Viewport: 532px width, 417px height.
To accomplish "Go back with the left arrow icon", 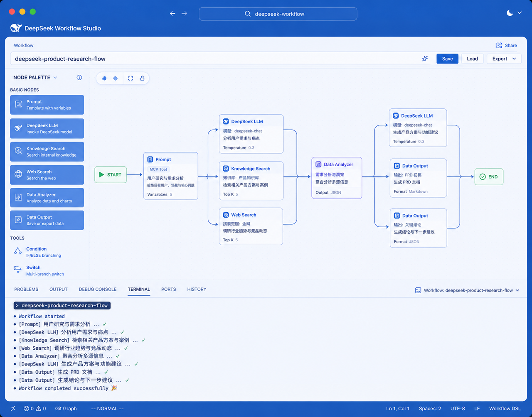I will (172, 14).
